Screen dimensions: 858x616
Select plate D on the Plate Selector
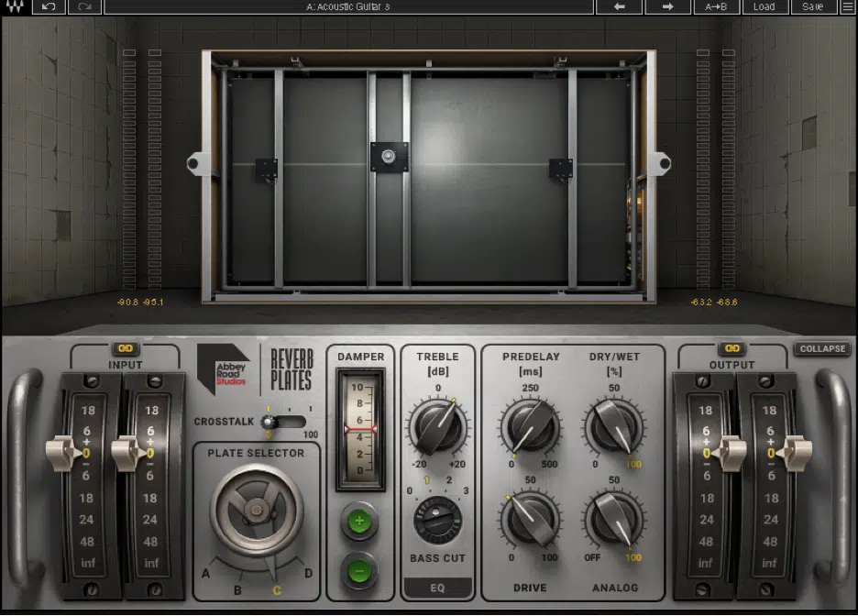tap(309, 573)
